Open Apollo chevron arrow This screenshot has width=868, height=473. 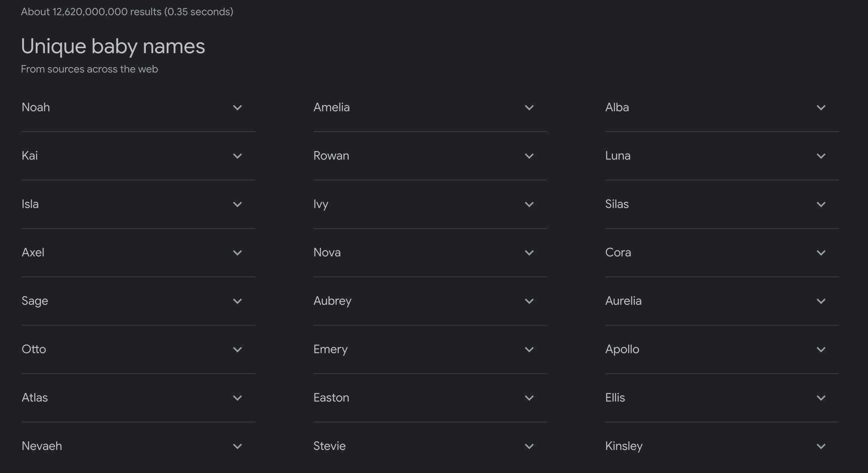tap(821, 350)
